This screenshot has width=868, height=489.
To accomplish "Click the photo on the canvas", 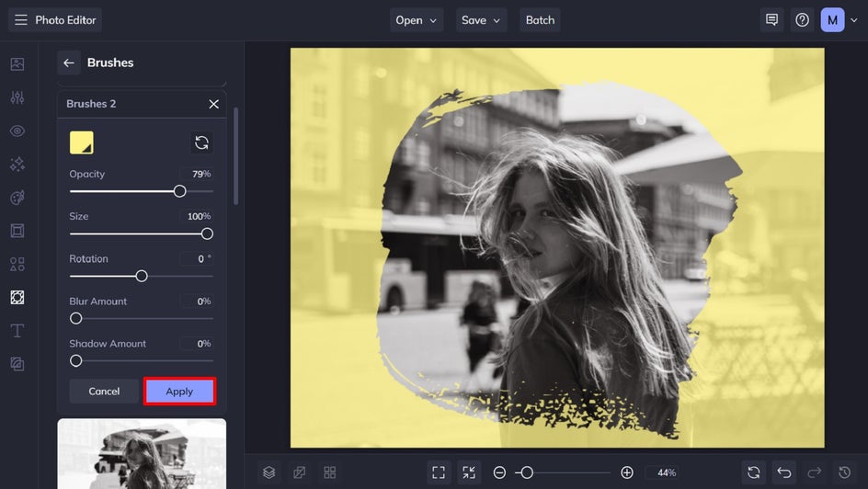I will (x=557, y=248).
